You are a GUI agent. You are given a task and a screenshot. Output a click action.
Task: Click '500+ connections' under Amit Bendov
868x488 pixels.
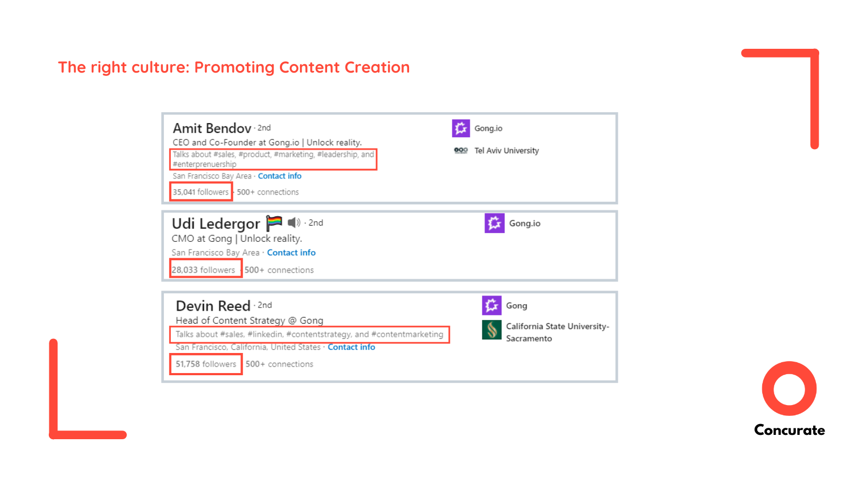(268, 192)
